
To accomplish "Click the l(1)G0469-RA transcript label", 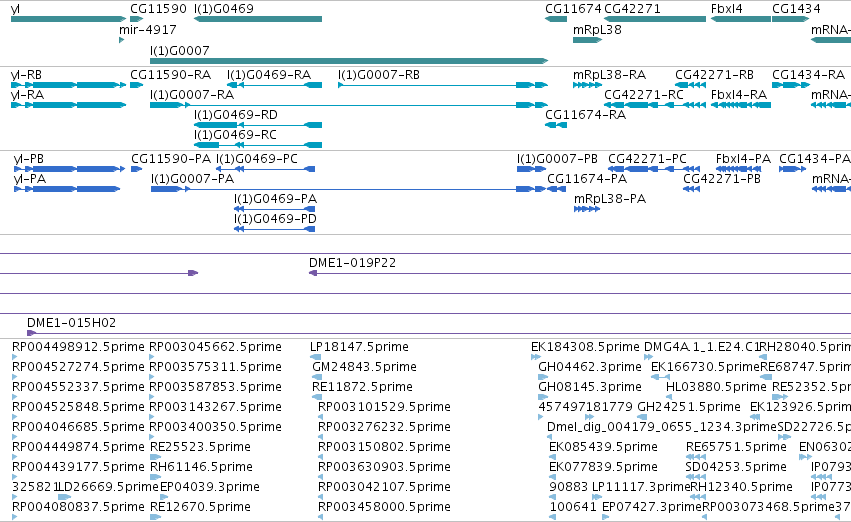I will pyautogui.click(x=269, y=75).
